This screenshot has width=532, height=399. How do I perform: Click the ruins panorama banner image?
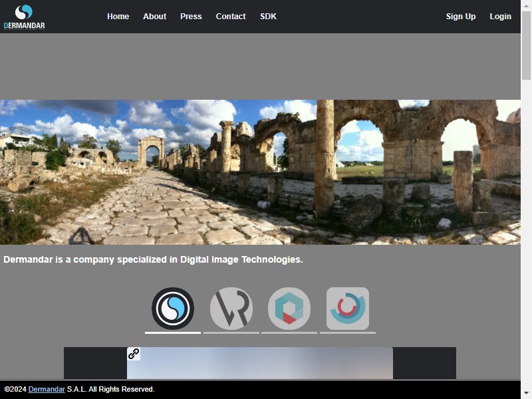tap(260, 172)
